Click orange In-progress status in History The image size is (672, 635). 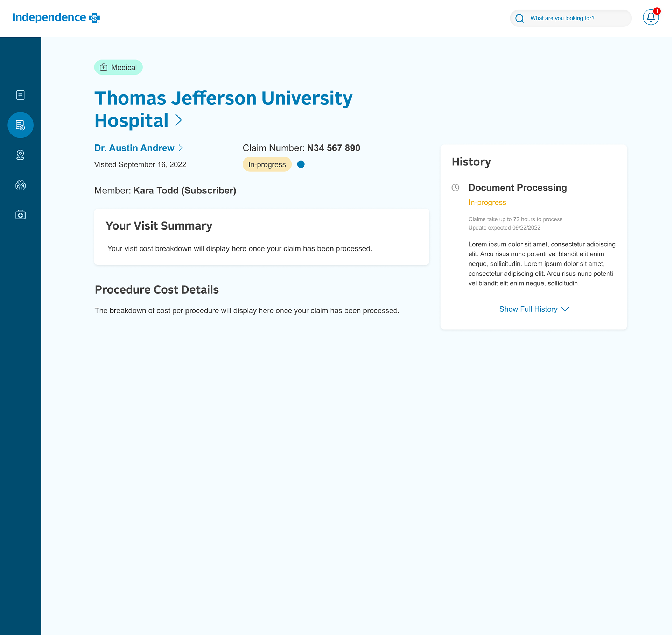[487, 203]
